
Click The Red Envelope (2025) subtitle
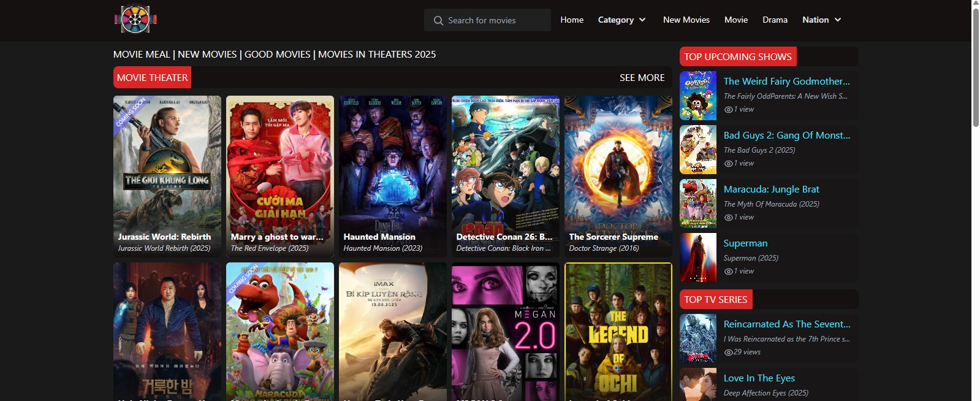point(270,248)
